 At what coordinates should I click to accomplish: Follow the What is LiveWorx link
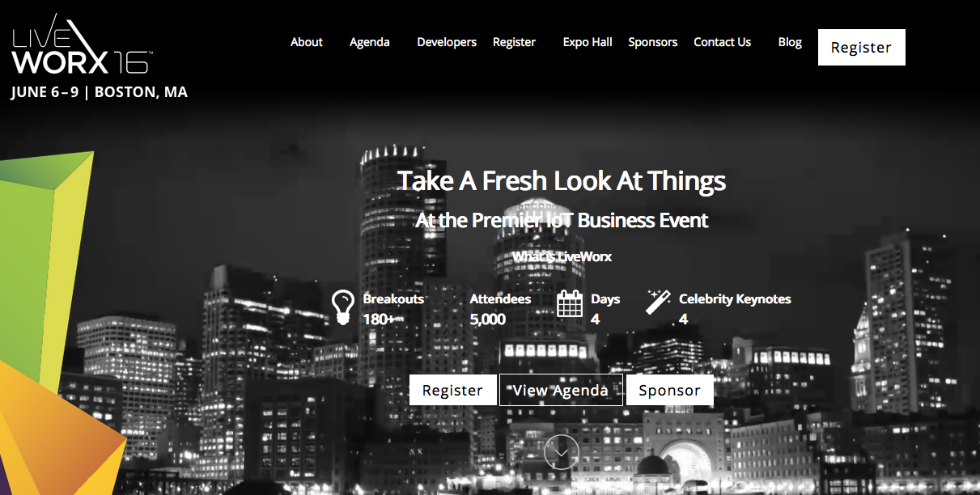pos(562,256)
